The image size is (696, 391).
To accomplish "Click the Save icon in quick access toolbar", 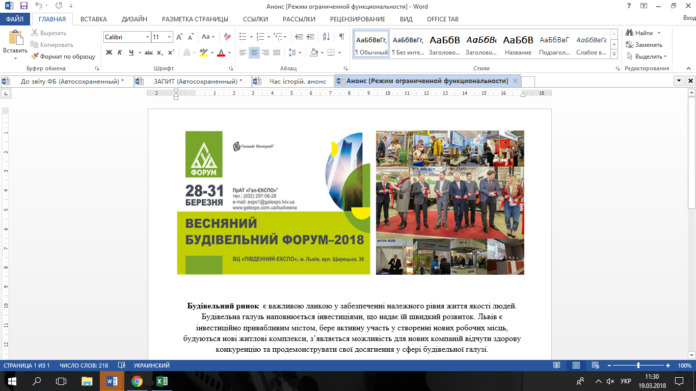I will pyautogui.click(x=24, y=6).
